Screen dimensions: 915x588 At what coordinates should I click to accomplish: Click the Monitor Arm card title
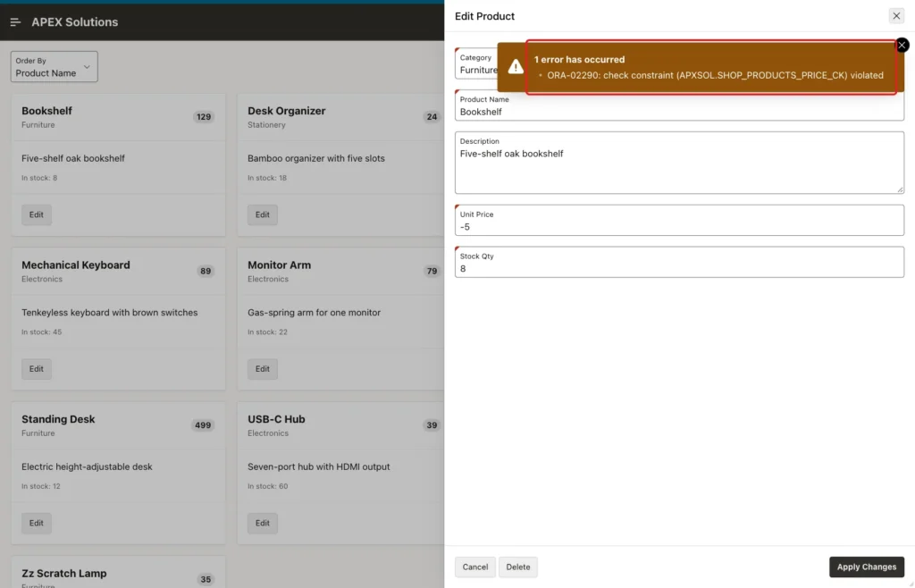279,265
